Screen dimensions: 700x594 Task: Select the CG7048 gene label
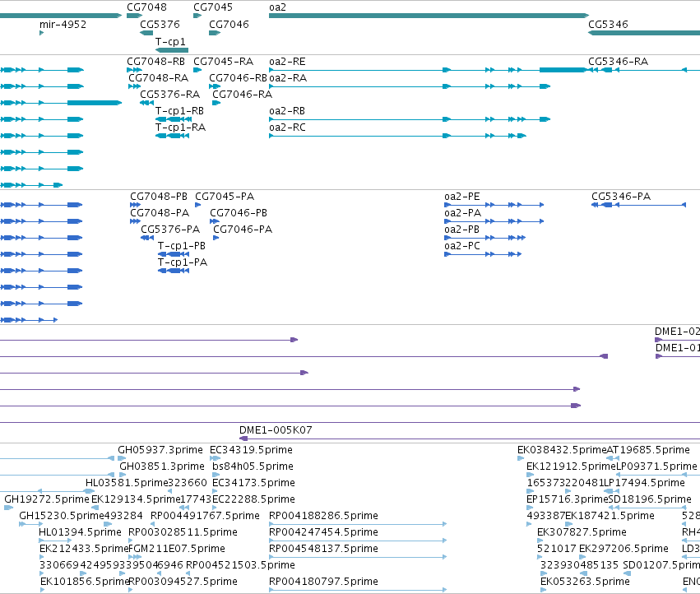pyautogui.click(x=146, y=7)
